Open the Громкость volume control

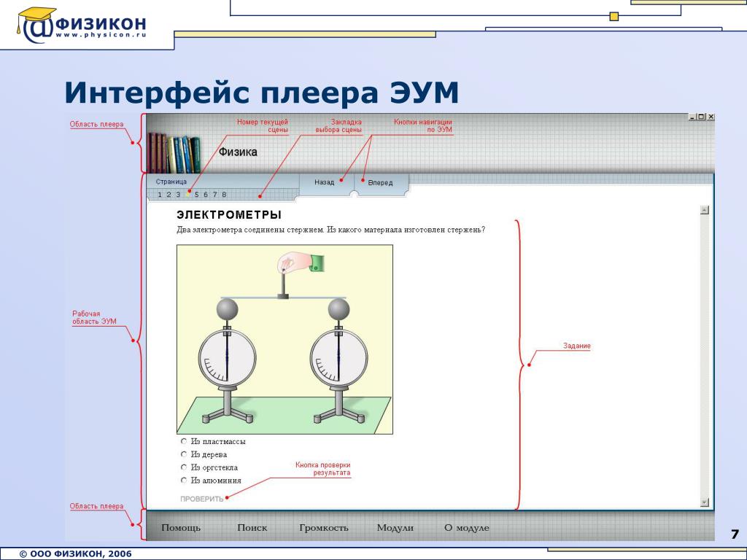(x=323, y=528)
